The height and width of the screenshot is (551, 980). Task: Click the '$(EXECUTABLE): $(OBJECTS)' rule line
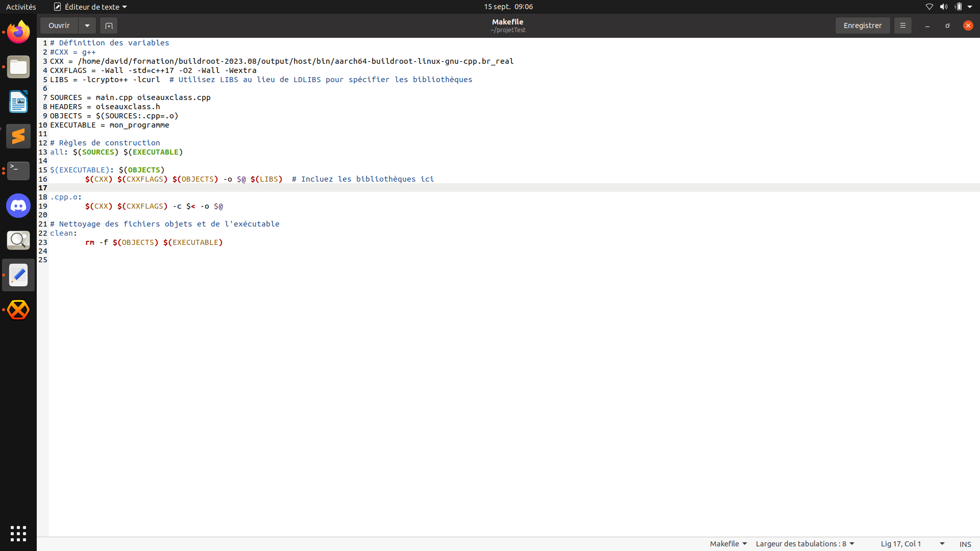tap(107, 170)
